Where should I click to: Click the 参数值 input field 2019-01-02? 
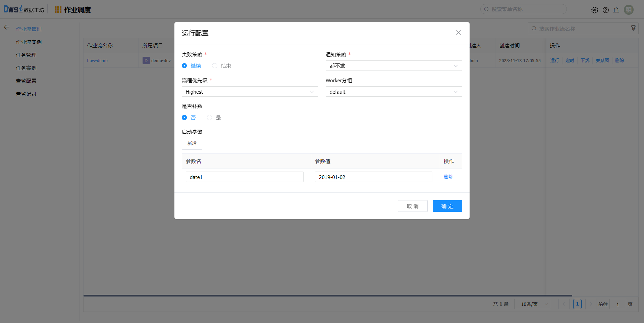(x=373, y=177)
